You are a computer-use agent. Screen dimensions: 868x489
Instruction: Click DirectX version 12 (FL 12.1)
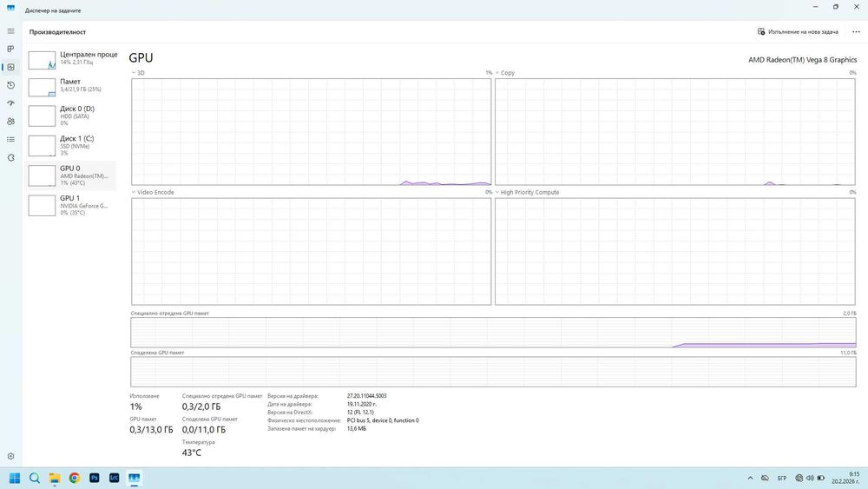pyautogui.click(x=360, y=412)
